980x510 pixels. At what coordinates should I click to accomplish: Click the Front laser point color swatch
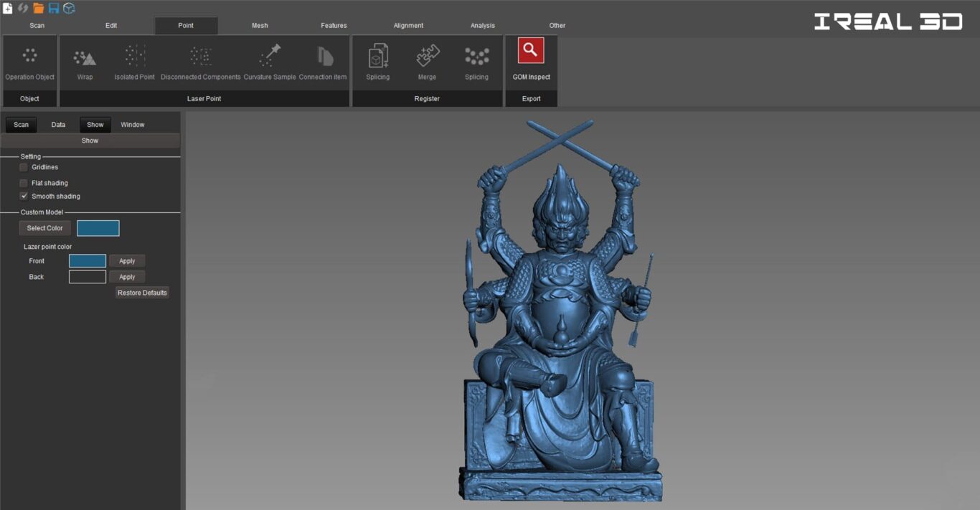click(88, 261)
